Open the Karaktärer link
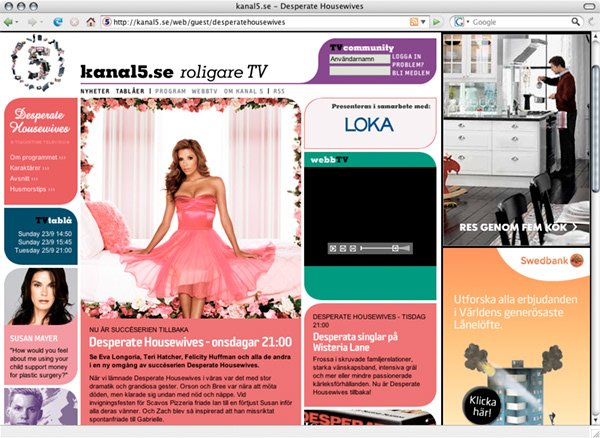 coord(29,168)
